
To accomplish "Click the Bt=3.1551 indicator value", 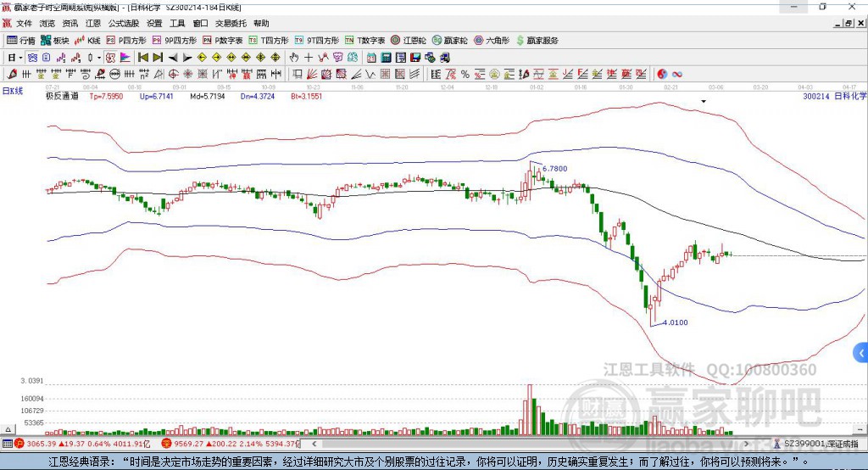I will click(307, 97).
